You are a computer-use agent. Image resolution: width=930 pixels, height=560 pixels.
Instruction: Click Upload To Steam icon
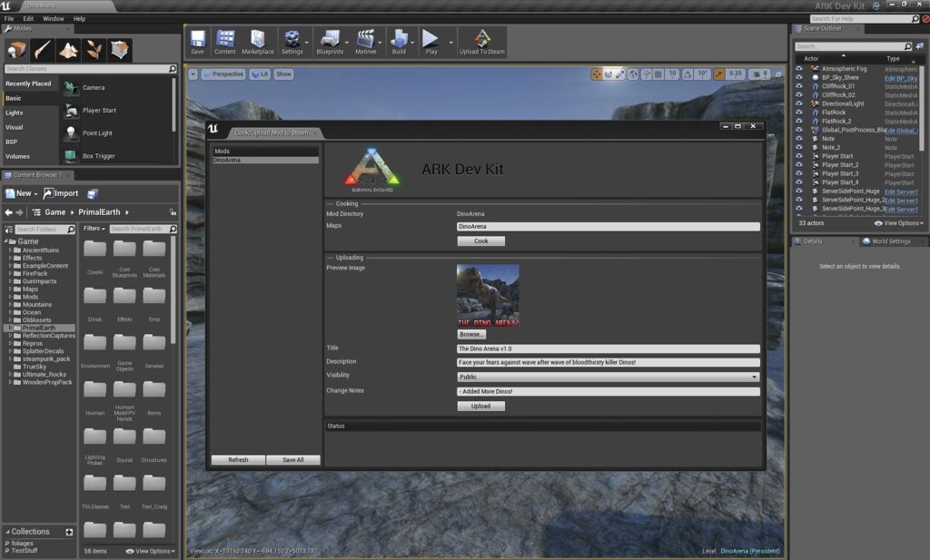(x=481, y=42)
